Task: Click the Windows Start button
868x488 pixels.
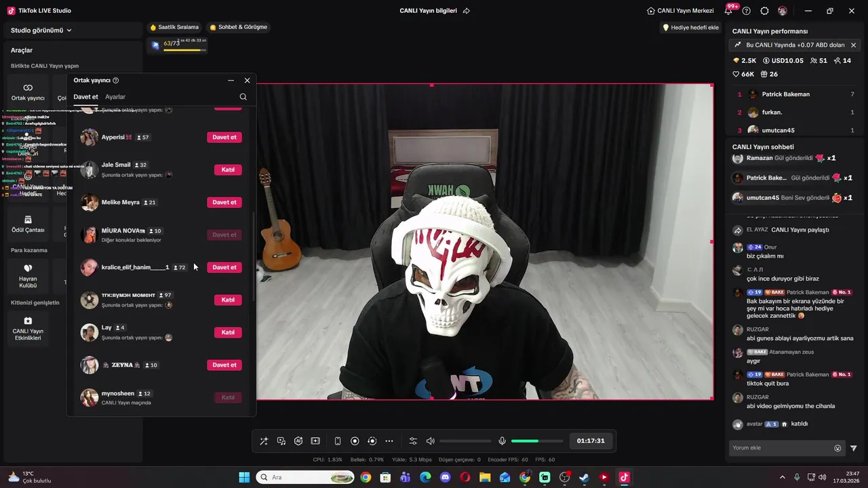Action: click(244, 477)
